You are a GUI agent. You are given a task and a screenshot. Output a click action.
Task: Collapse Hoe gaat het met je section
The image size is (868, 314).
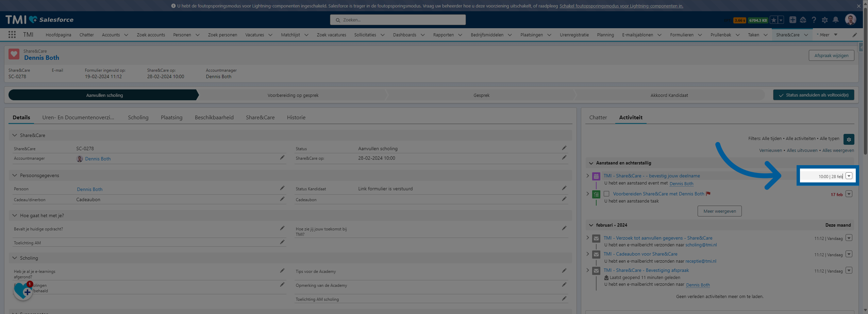click(x=15, y=215)
